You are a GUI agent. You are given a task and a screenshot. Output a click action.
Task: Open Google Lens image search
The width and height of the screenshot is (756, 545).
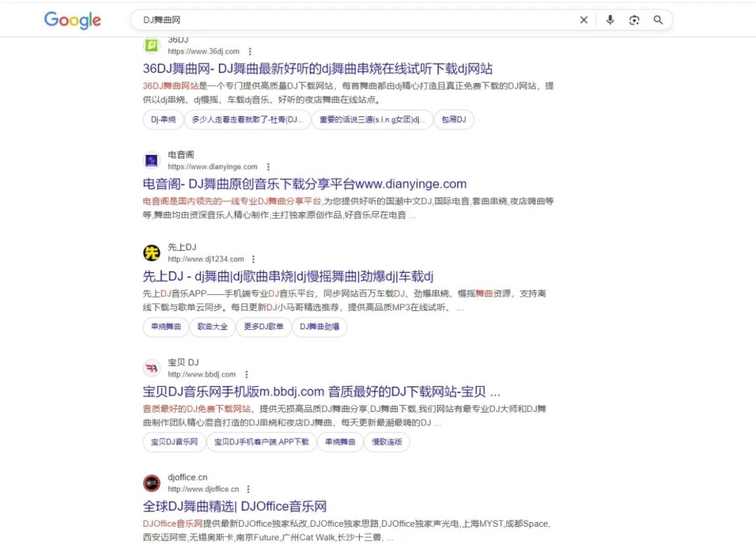(634, 20)
